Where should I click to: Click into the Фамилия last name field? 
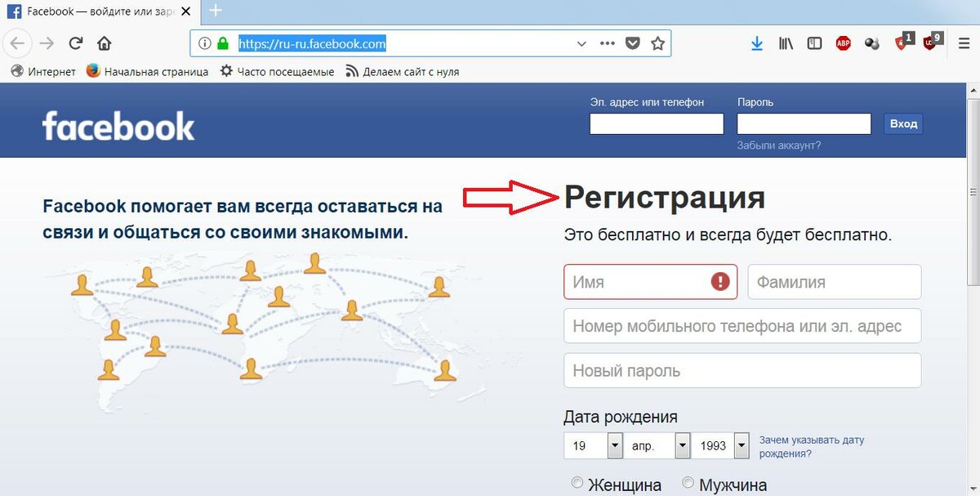click(x=835, y=282)
